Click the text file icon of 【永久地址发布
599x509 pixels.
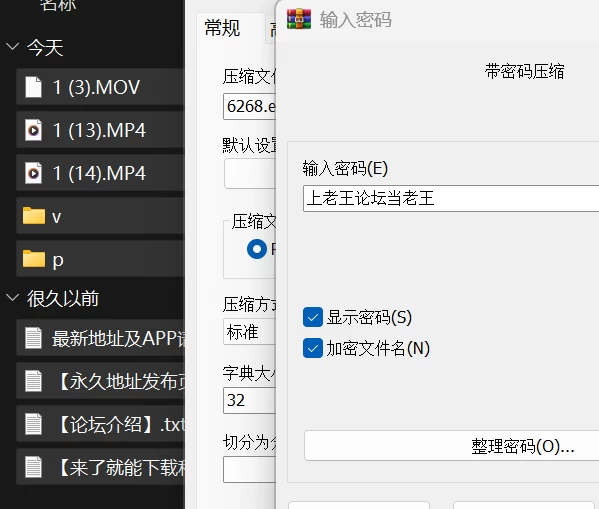point(33,381)
